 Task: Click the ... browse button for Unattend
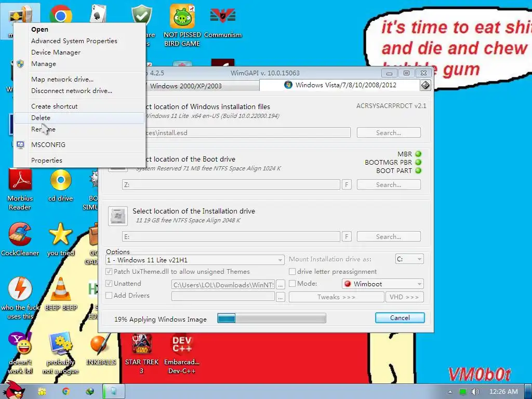(280, 285)
